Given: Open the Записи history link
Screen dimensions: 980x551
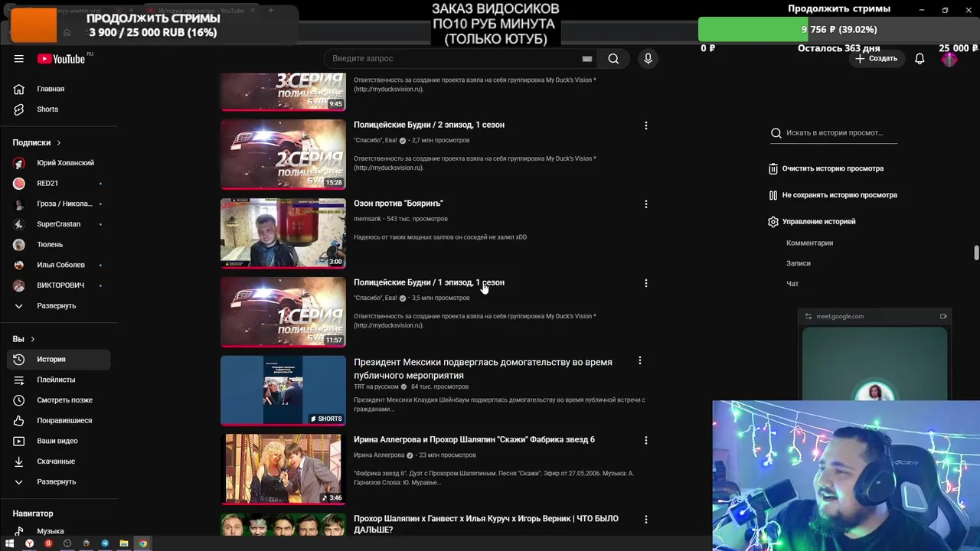Looking at the screenshot, I should click(798, 263).
